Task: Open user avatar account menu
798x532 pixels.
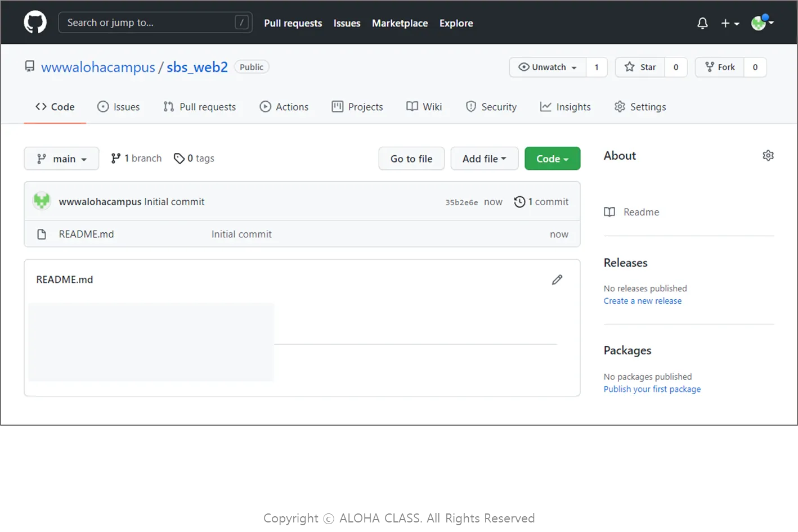Action: (763, 22)
